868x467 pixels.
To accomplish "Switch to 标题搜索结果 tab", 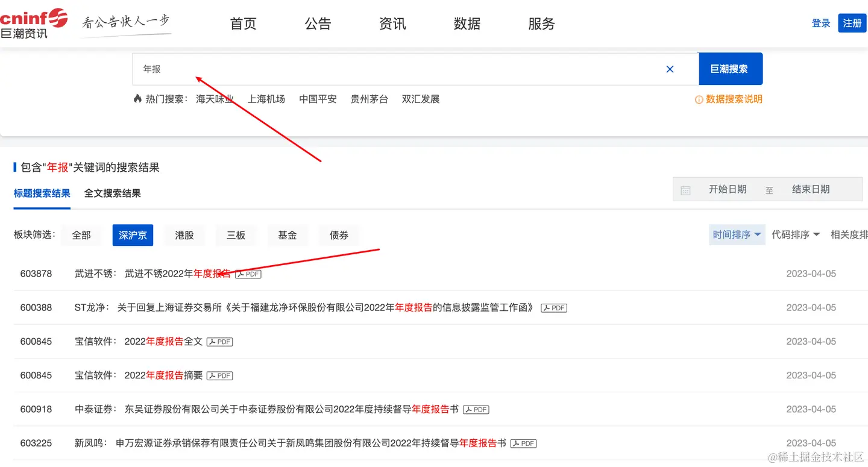I will 42,193.
